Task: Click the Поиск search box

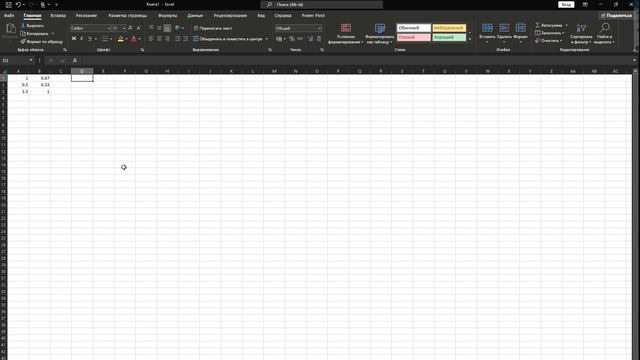Action: [x=322, y=4]
